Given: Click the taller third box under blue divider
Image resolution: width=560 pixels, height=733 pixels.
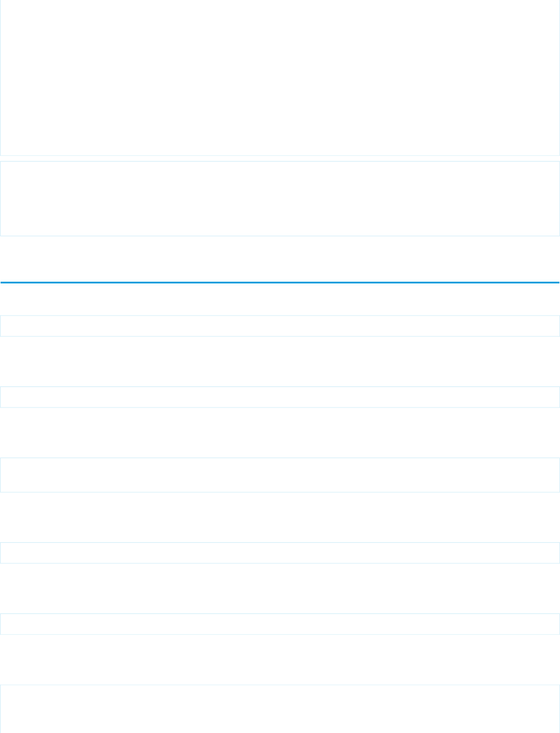Looking at the screenshot, I should tap(280, 475).
